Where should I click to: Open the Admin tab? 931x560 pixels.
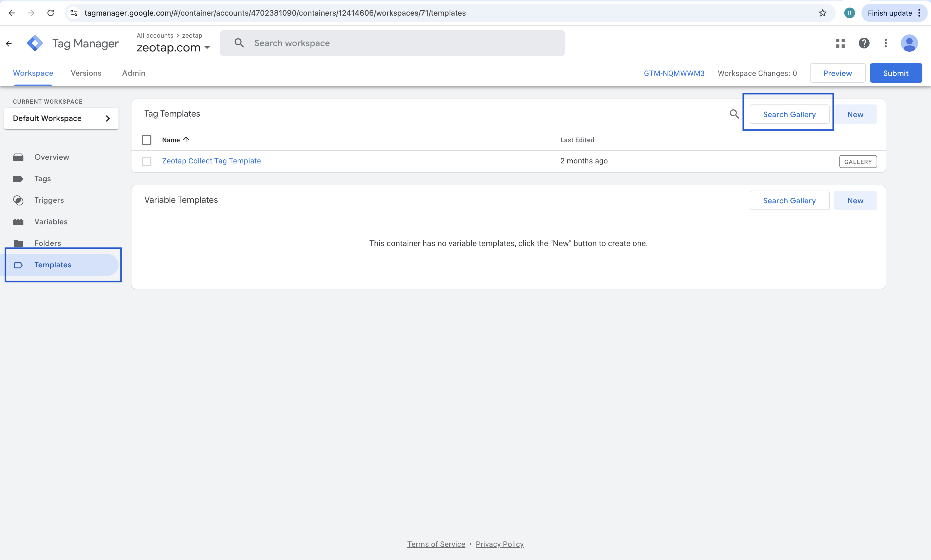click(x=134, y=73)
